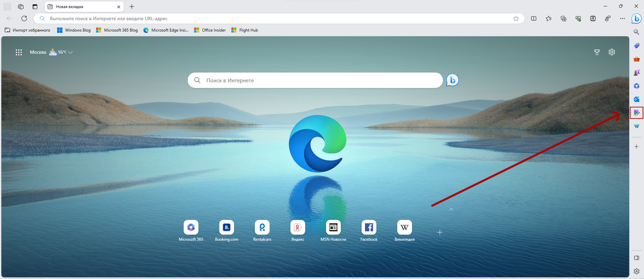Image resolution: width=644 pixels, height=279 pixels.
Task: Open a new tab with plus button
Action: coord(131,6)
